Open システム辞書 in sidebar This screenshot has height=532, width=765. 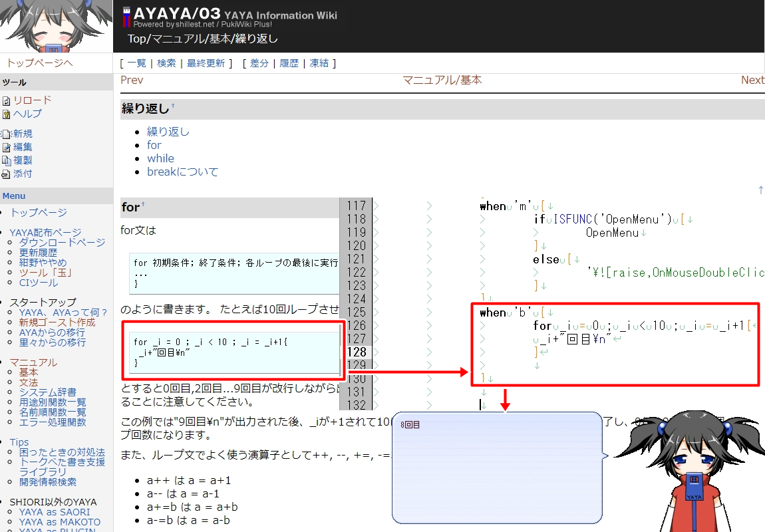pos(48,392)
